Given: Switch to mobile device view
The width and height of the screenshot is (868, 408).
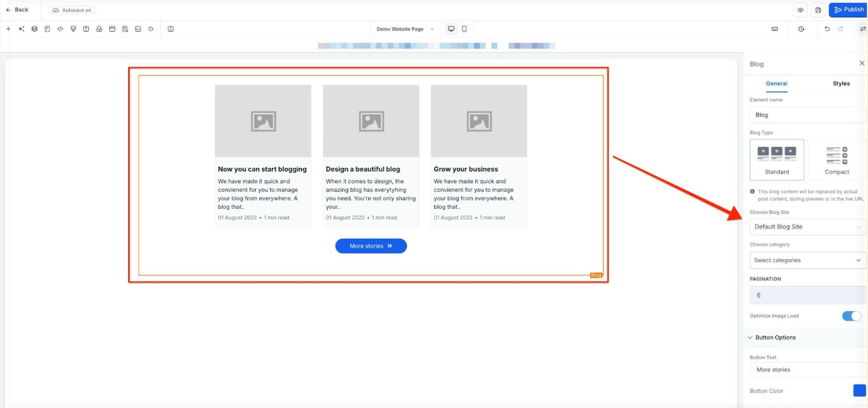Looking at the screenshot, I should point(464,29).
